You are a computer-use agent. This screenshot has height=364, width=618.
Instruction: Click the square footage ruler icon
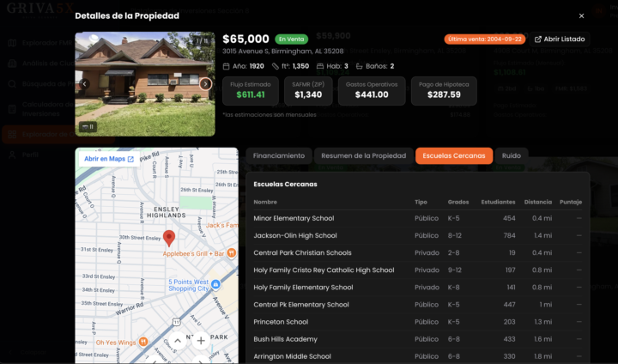click(x=276, y=66)
